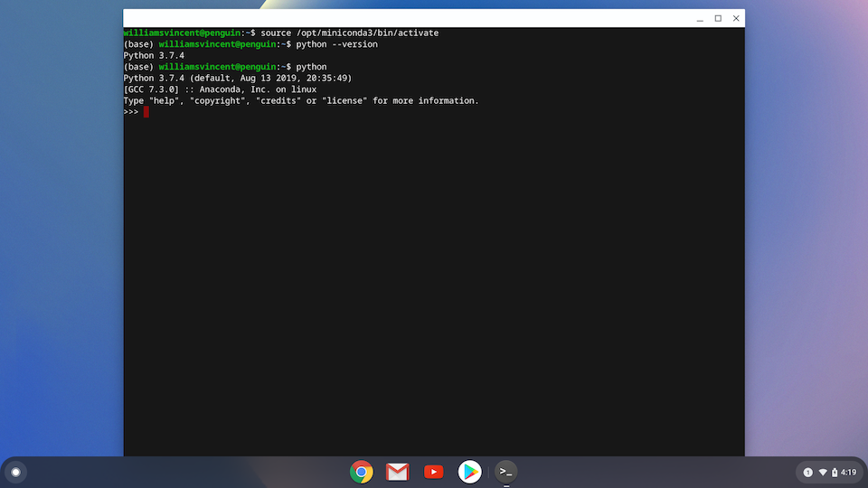Click the first 'williamsvincent@penguin' prompt text
The height and width of the screenshot is (488, 868).
point(182,33)
